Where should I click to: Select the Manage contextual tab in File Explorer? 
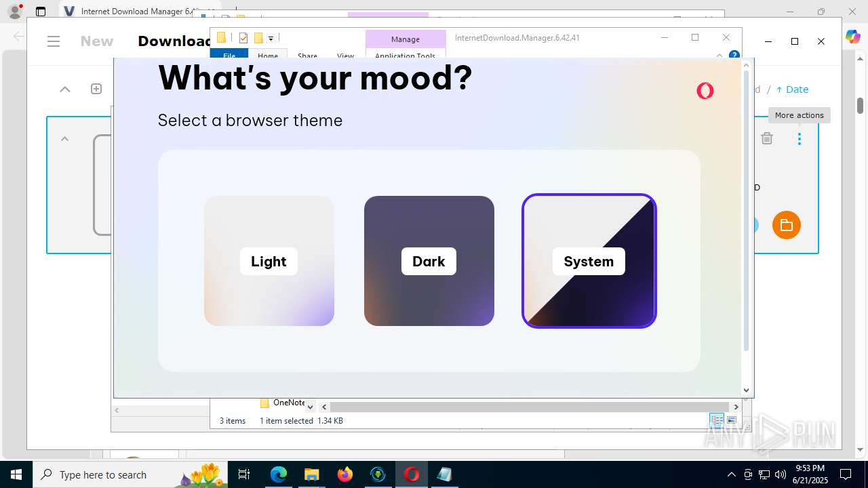(x=406, y=39)
